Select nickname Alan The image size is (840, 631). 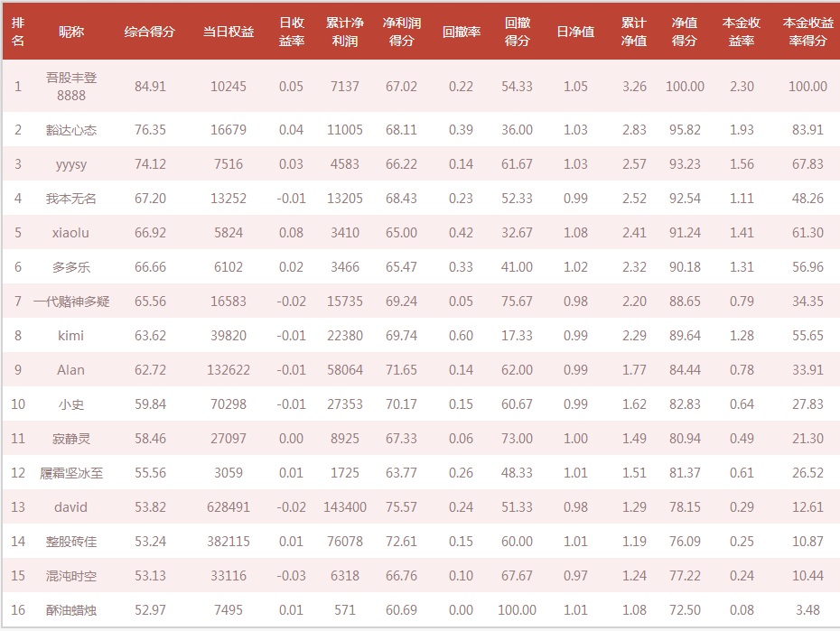pos(70,370)
